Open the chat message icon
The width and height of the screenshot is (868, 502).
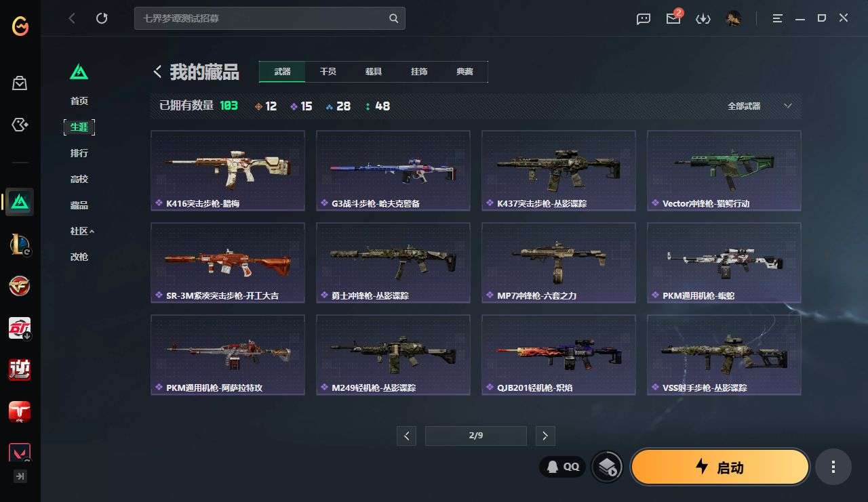(x=644, y=19)
